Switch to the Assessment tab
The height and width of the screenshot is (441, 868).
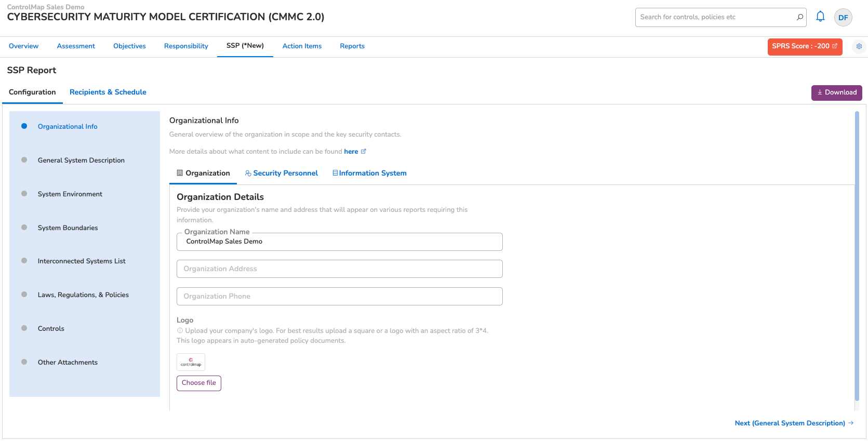click(76, 46)
